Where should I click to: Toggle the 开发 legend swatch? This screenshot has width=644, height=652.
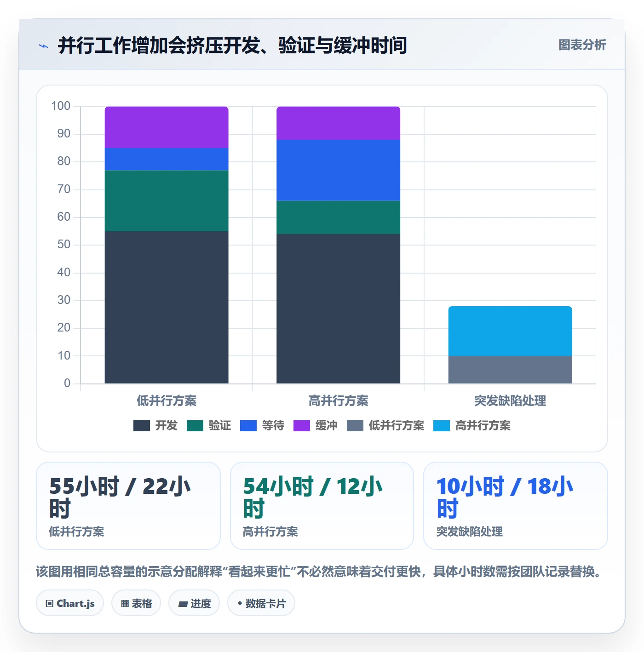pyautogui.click(x=142, y=426)
